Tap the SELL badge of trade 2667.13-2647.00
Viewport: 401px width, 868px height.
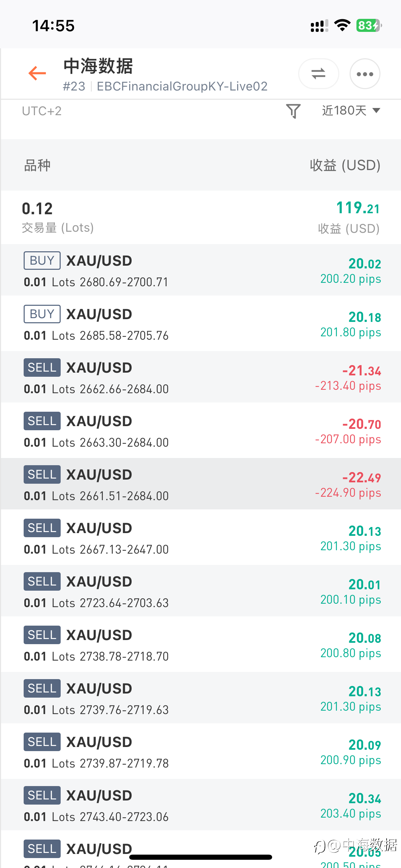(42, 528)
